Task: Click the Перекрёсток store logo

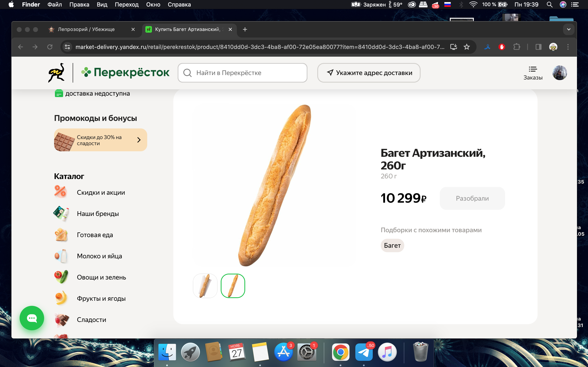Action: (x=125, y=72)
